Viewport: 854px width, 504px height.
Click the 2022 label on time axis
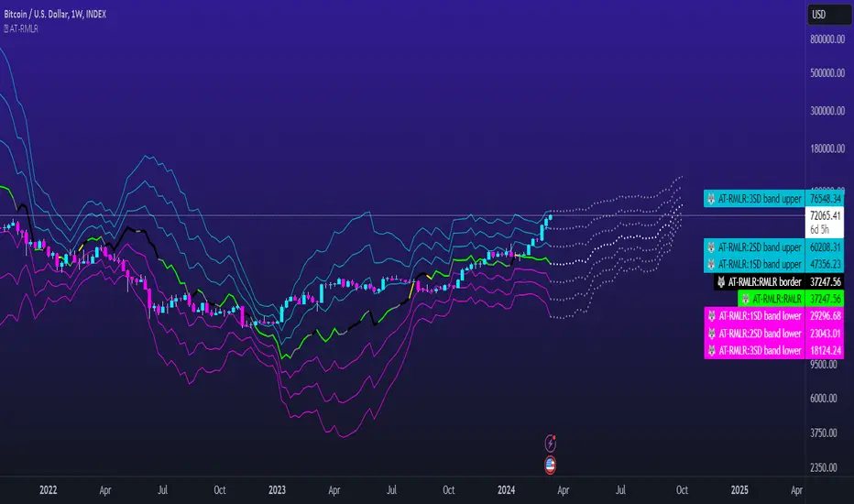(48, 490)
